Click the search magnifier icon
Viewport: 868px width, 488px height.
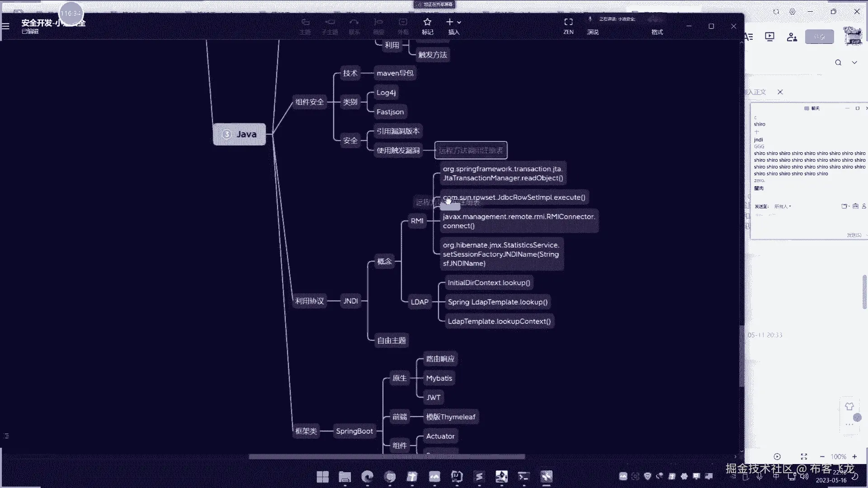click(x=838, y=62)
